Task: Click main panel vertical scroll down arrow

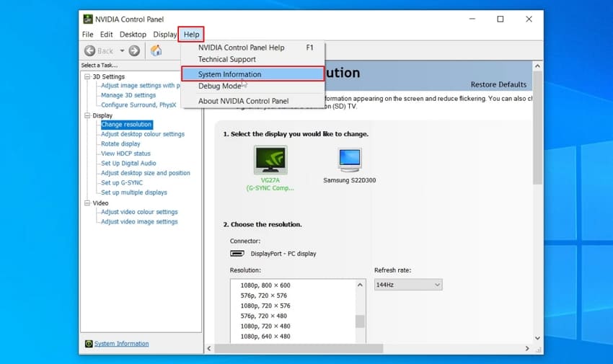Action: coord(537,338)
